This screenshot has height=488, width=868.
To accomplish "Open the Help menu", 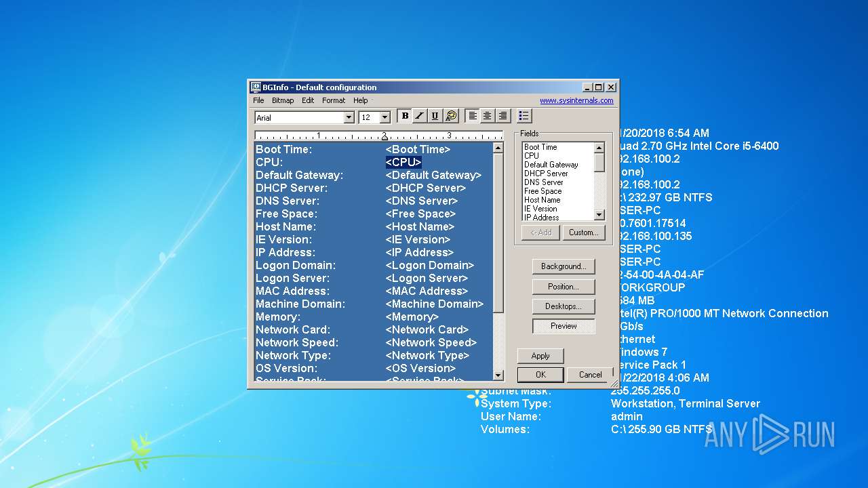I will [360, 100].
